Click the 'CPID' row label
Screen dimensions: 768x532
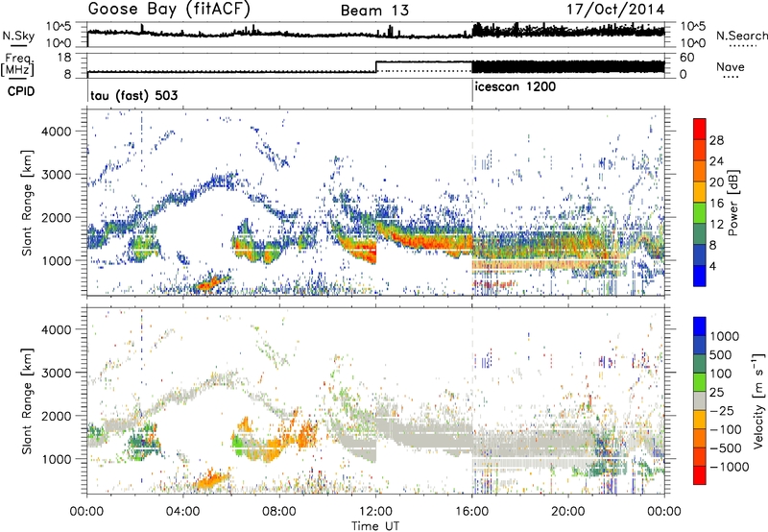[x=21, y=91]
